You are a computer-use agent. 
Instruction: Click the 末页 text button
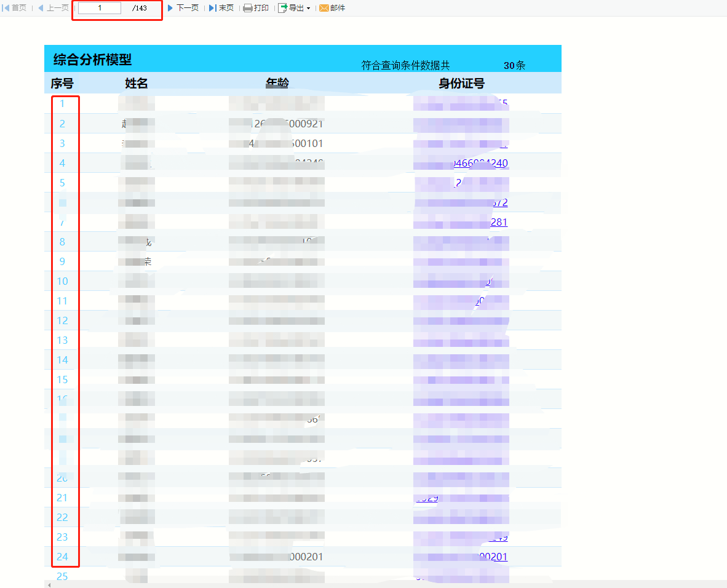[226, 8]
